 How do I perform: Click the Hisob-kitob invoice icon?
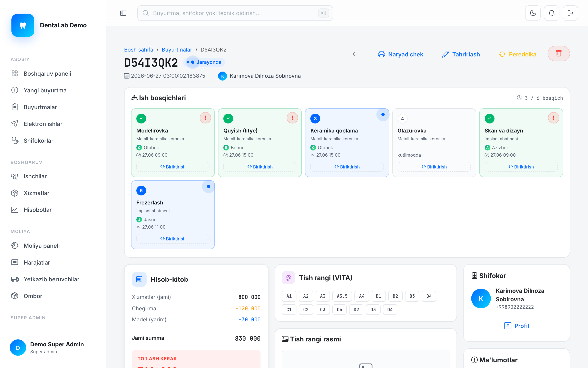click(x=139, y=279)
